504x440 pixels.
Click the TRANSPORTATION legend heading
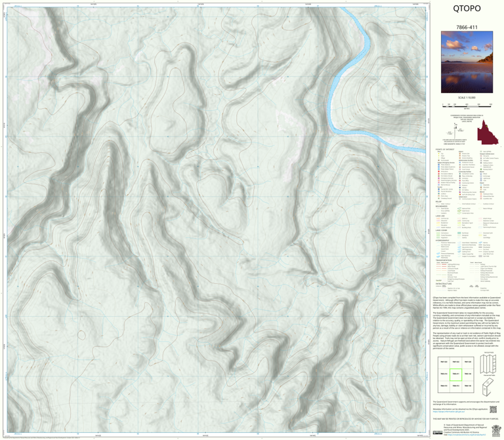[x=443, y=260]
